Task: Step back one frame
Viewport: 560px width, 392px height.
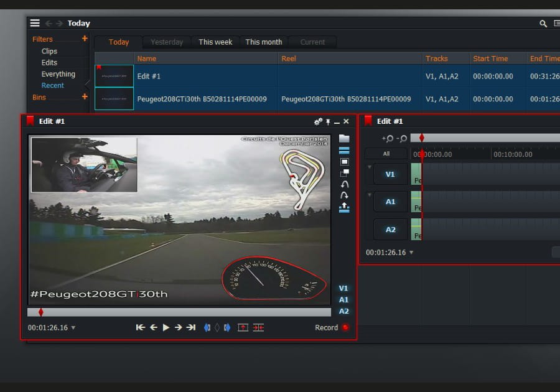Action: point(154,327)
